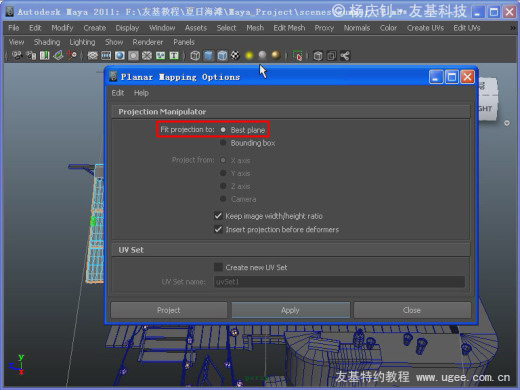Open the Renderer panel menu
Screen dimensions: 520x390
[x=148, y=42]
